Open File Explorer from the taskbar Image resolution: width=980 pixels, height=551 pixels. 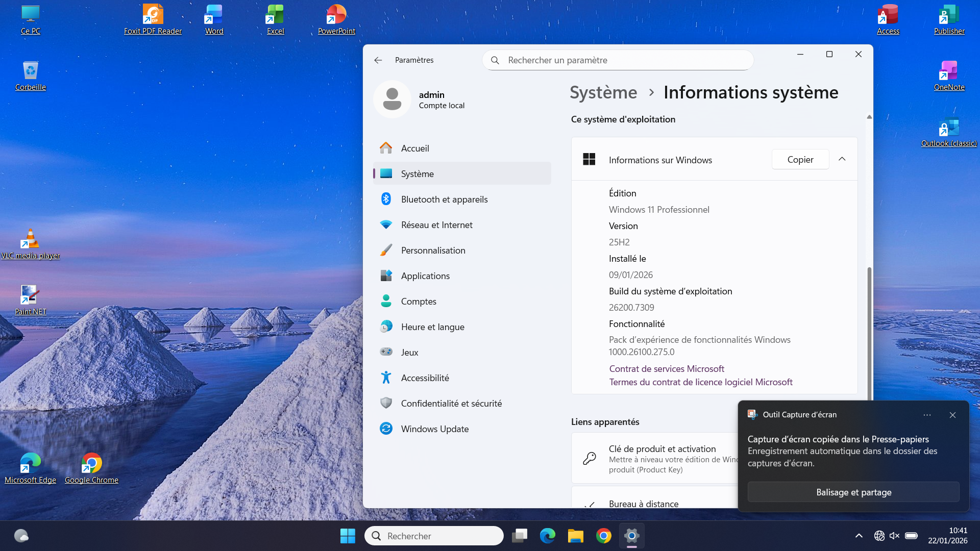(x=575, y=536)
